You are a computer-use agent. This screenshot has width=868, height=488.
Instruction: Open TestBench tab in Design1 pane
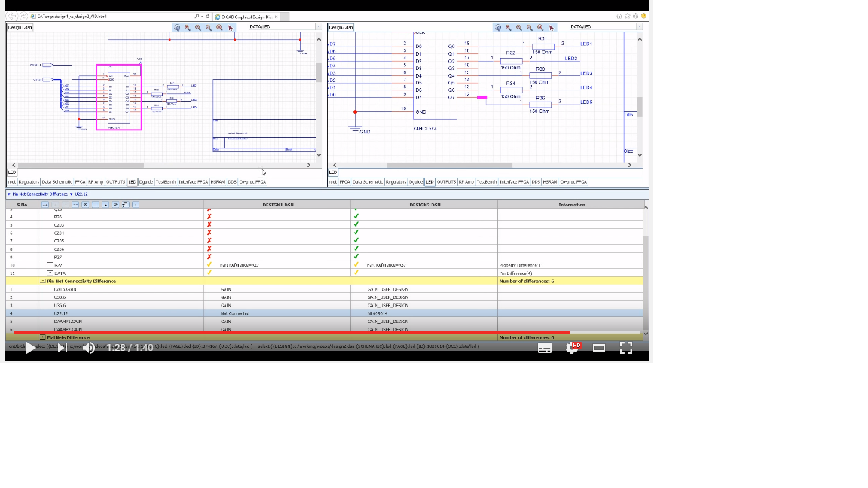pos(166,182)
